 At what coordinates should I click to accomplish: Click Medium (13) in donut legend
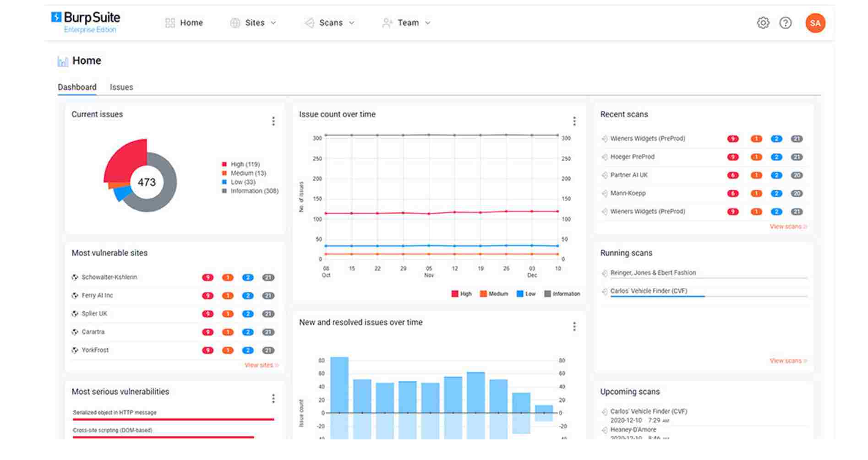coord(244,173)
